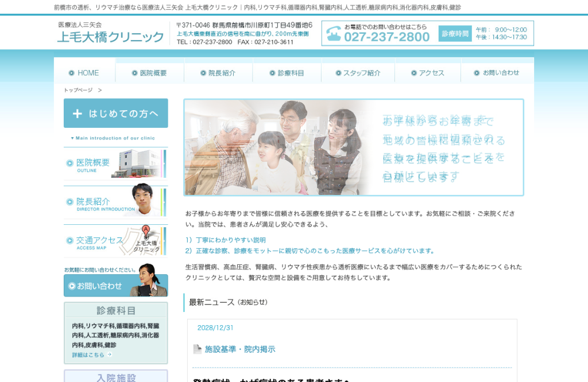This screenshot has height=382, width=588.
Task: Click the red map pin on 交通アクセス banner
Action: tap(146, 231)
